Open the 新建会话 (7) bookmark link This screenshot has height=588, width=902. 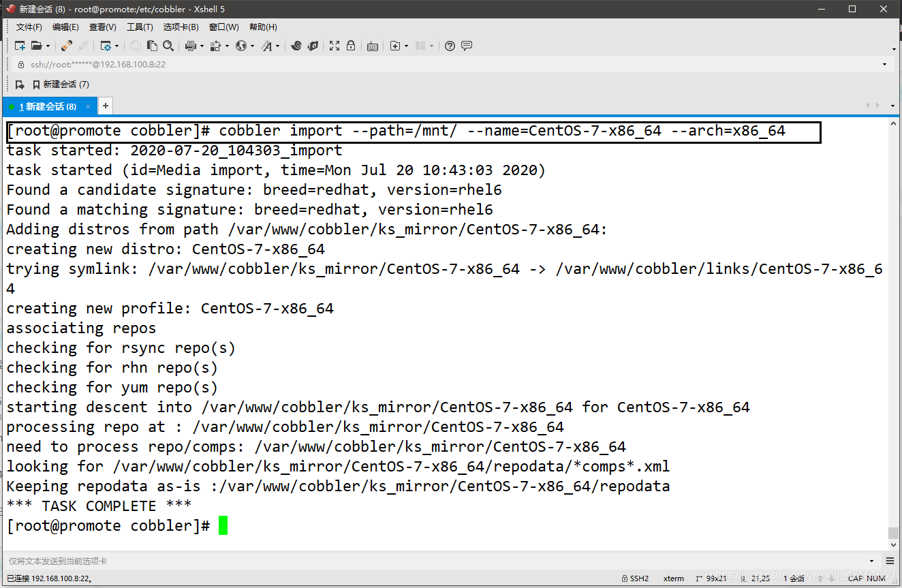[x=61, y=84]
